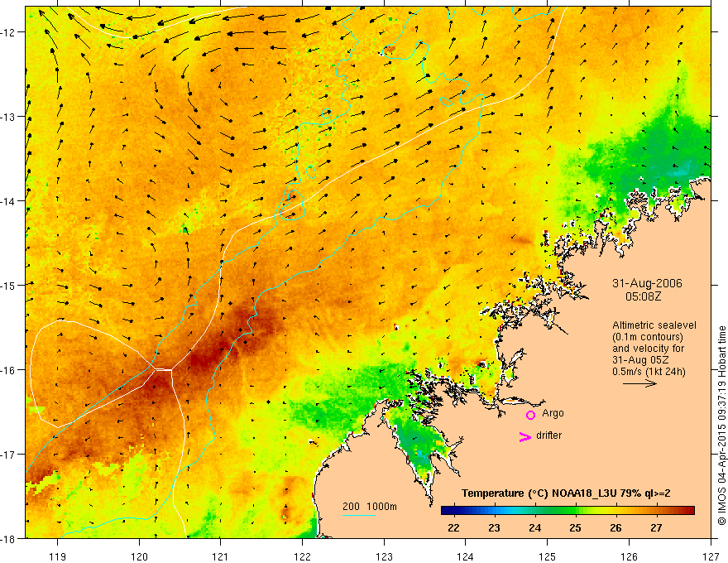The height and width of the screenshot is (563, 728).
Task: Click the '31-Aug 05Z' text
Action: point(640,360)
